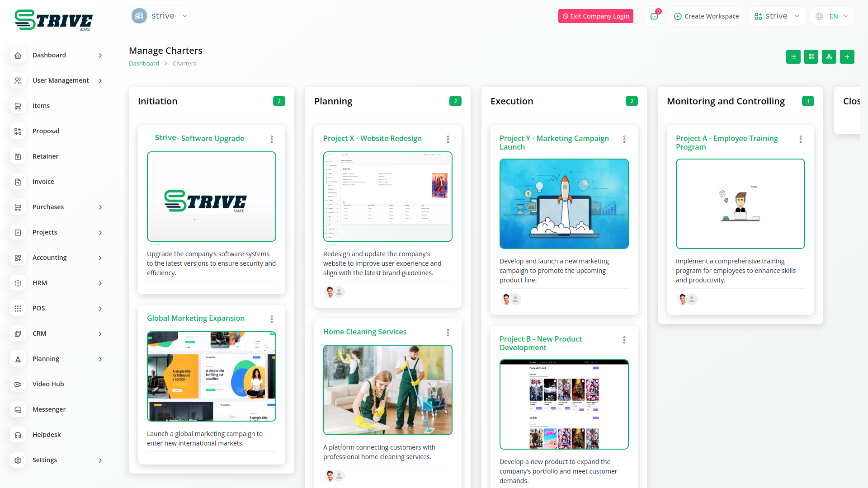Click the green plus add charter button
Image resolution: width=868 pixels, height=488 pixels.
tap(847, 57)
